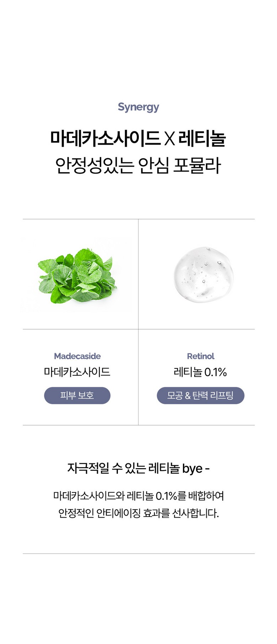The height and width of the screenshot is (644, 277).
Task: Click the ampersand in the 모공 & 탄력 리프팅 badge
Action: coord(188,396)
